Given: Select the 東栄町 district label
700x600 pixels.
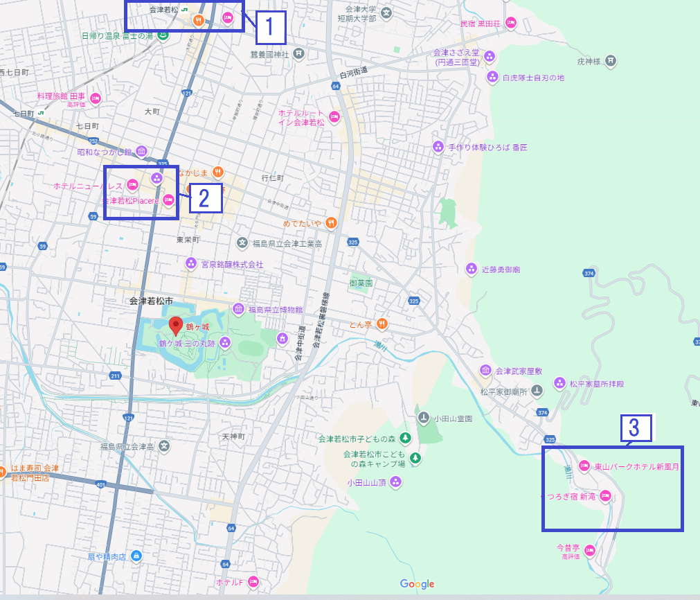Looking at the screenshot, I should coord(188,240).
